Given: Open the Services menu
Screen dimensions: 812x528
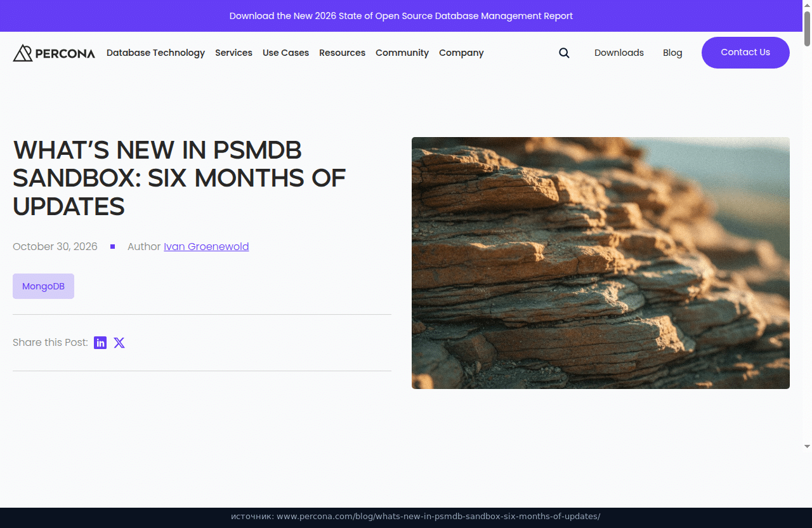Looking at the screenshot, I should click(x=233, y=53).
